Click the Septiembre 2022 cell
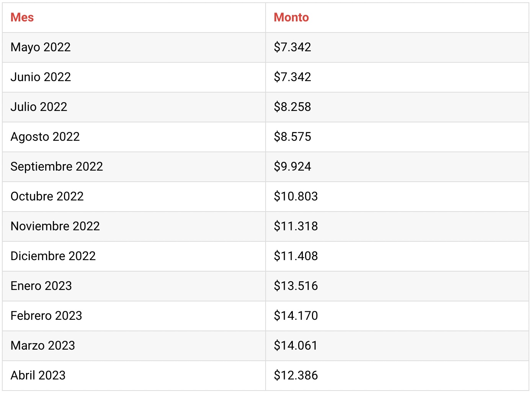The height and width of the screenshot is (394, 532). tap(134, 167)
